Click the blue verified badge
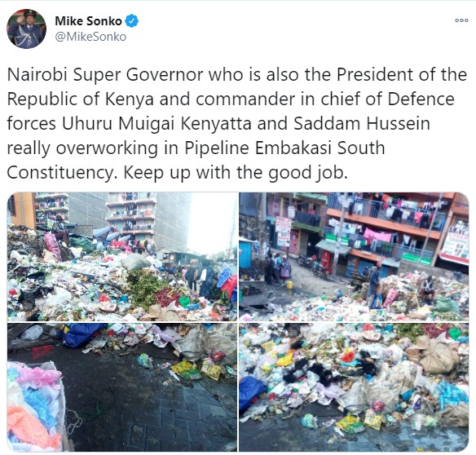Viewport: 476px width, 455px height. [132, 21]
